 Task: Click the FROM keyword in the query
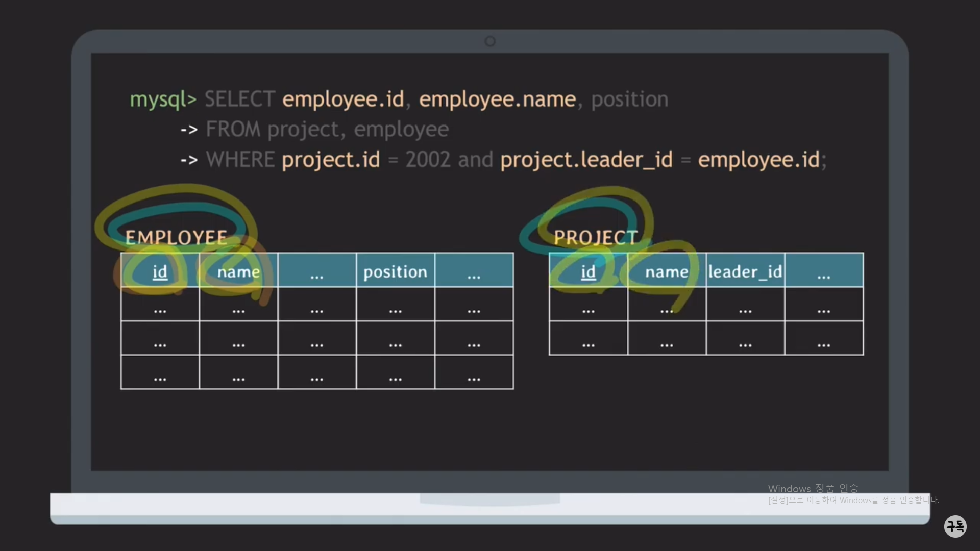click(233, 130)
